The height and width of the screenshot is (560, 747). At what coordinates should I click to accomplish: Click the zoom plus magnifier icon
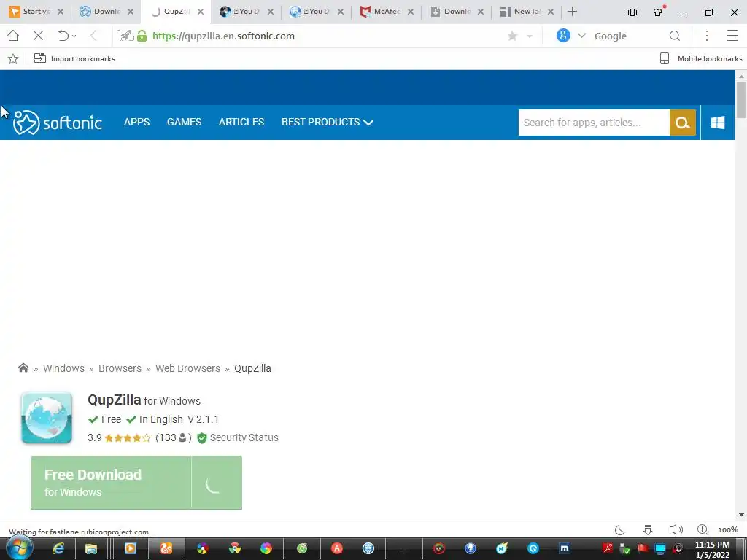(703, 529)
